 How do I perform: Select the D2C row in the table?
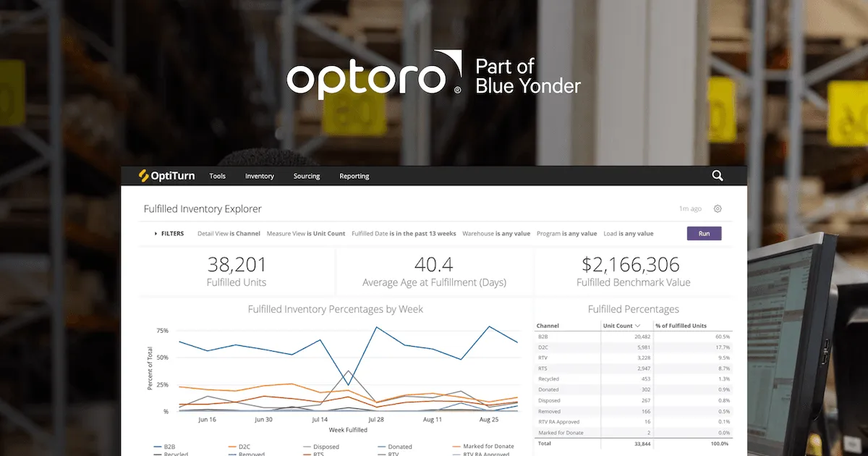click(634, 347)
